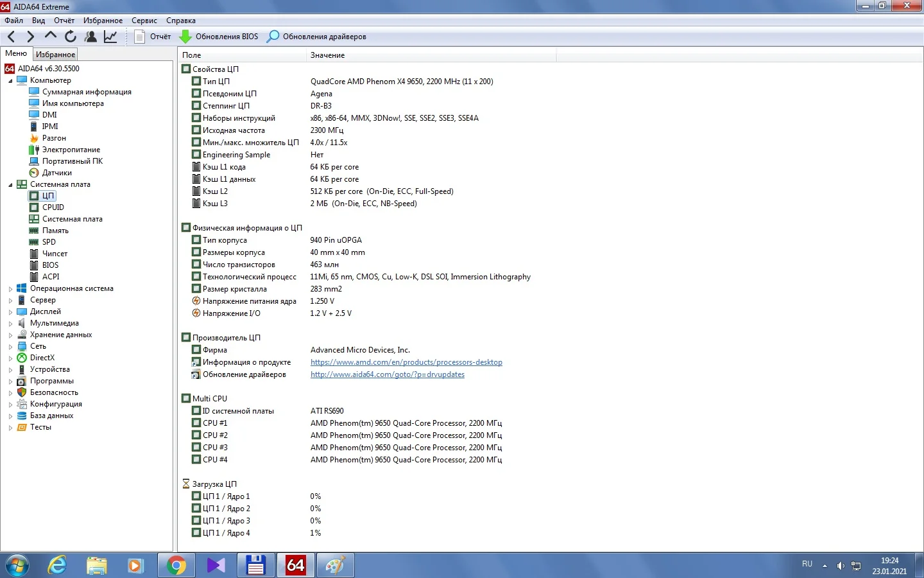Expand the Мультимедиа tree node
This screenshot has width=924, height=578.
pos(10,324)
